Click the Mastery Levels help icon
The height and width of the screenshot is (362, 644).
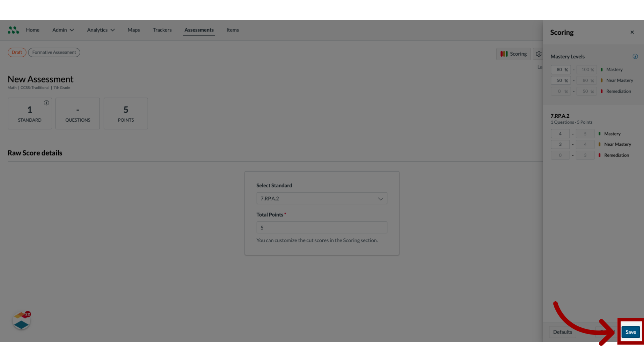point(636,56)
